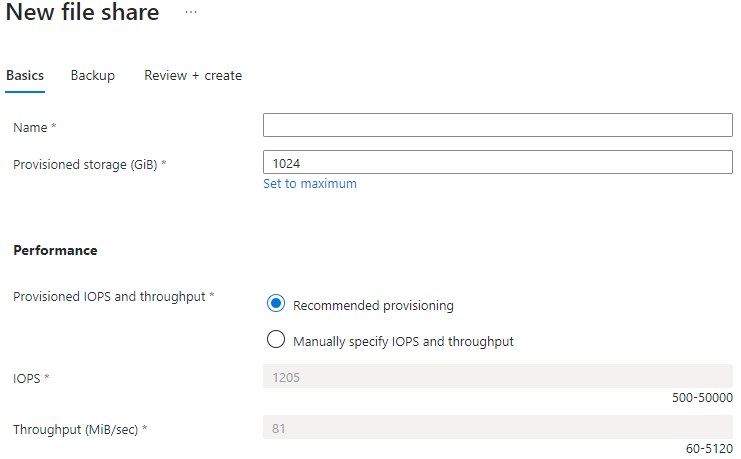741x459 pixels.
Task: Click the Name text input field
Action: click(x=497, y=125)
